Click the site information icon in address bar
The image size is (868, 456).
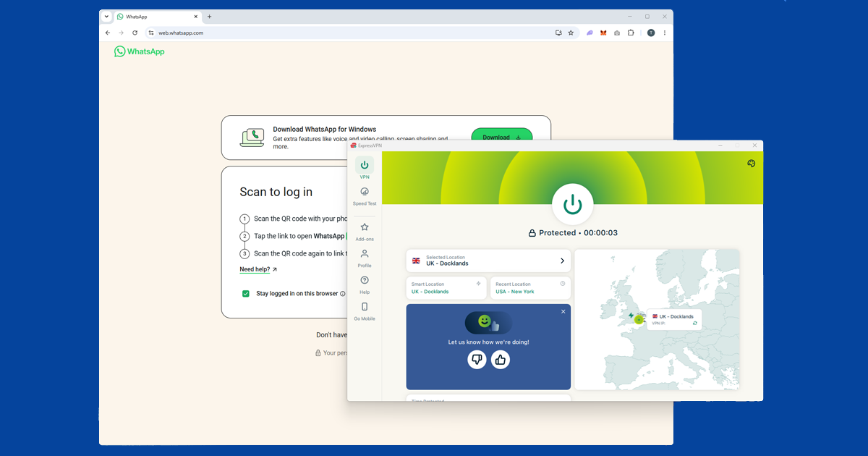click(x=151, y=33)
